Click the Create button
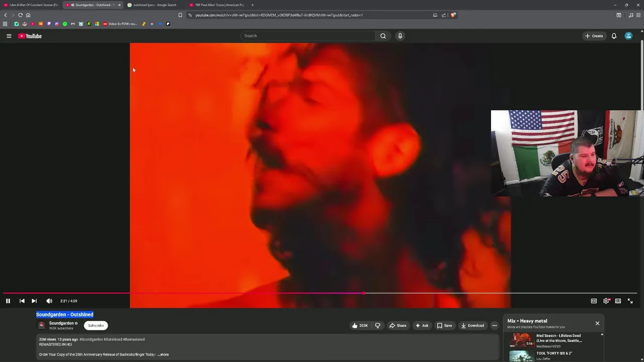Image resolution: width=644 pixels, height=362 pixels. 594,36
